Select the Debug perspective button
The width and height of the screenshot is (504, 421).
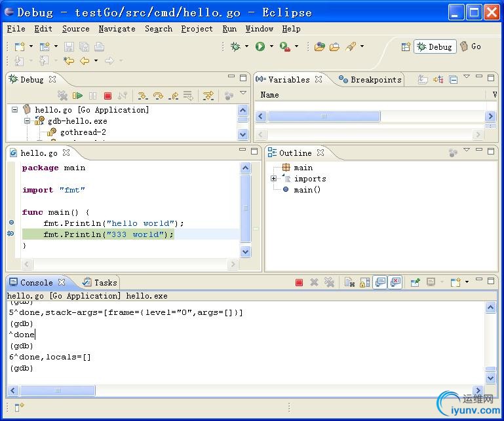point(435,47)
